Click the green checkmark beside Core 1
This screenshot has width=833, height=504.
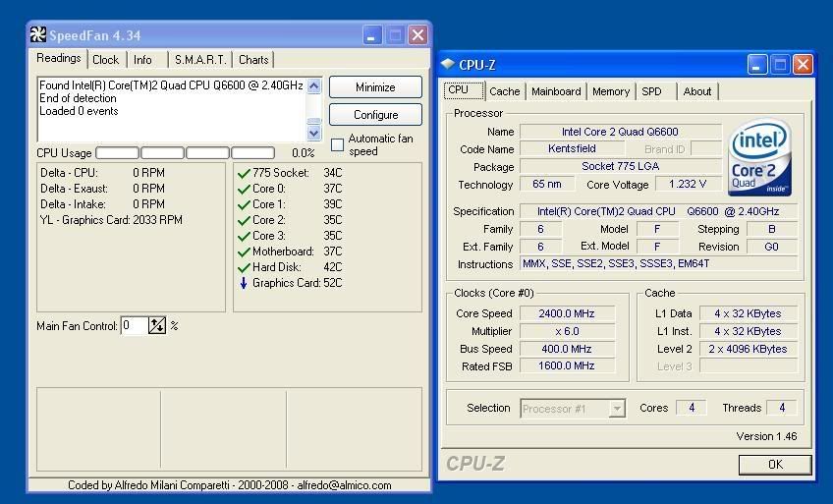coord(244,204)
